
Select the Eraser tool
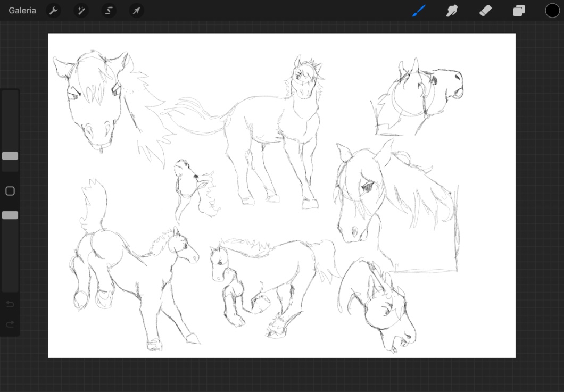coord(485,11)
